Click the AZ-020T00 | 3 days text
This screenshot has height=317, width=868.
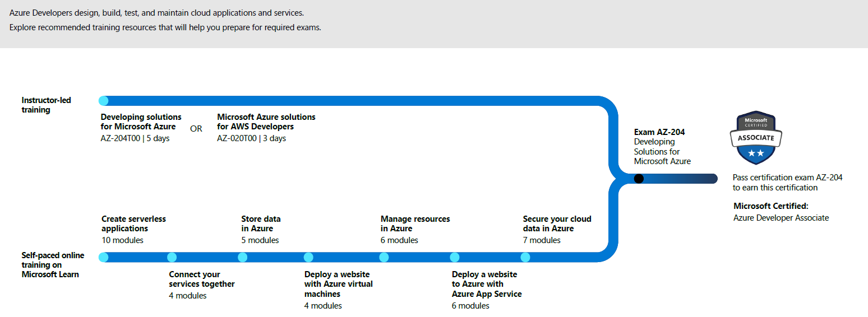tap(252, 138)
